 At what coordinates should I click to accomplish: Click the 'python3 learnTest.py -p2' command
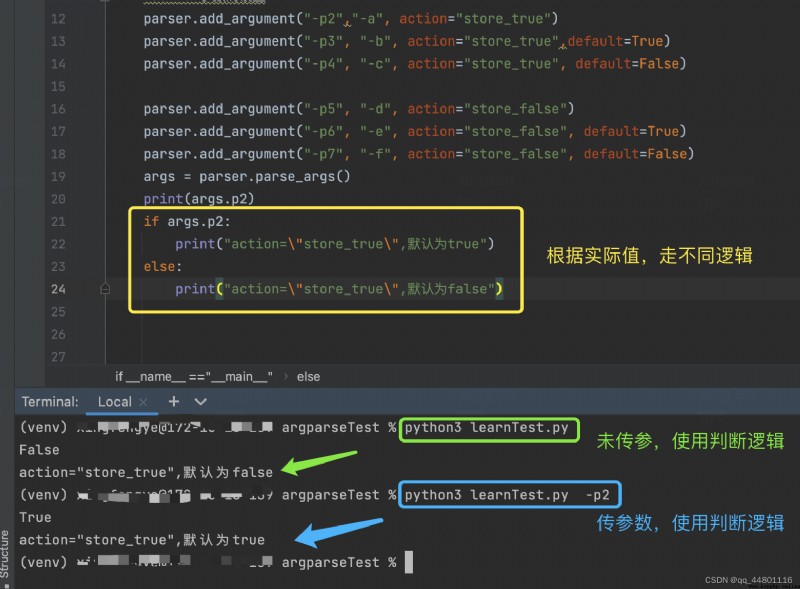tap(507, 495)
